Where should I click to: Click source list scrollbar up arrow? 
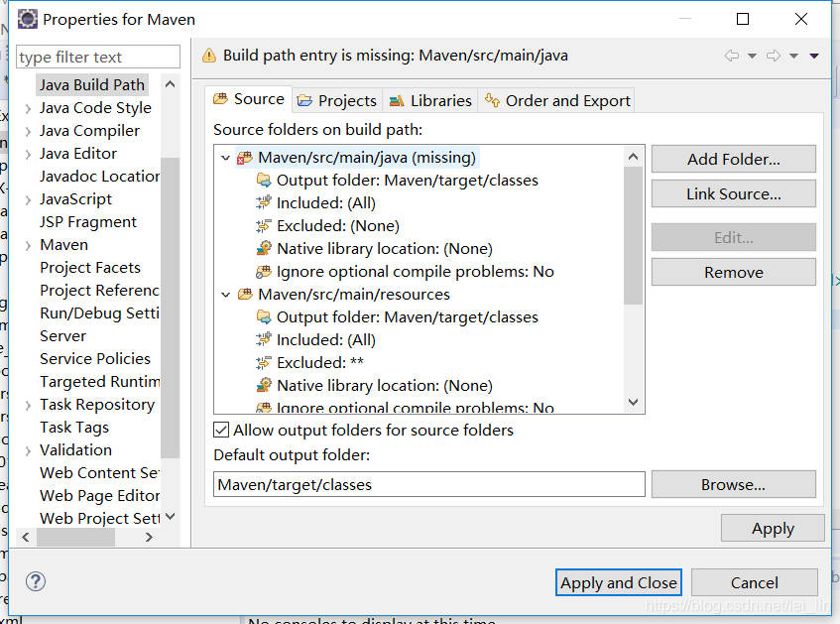pyautogui.click(x=633, y=157)
